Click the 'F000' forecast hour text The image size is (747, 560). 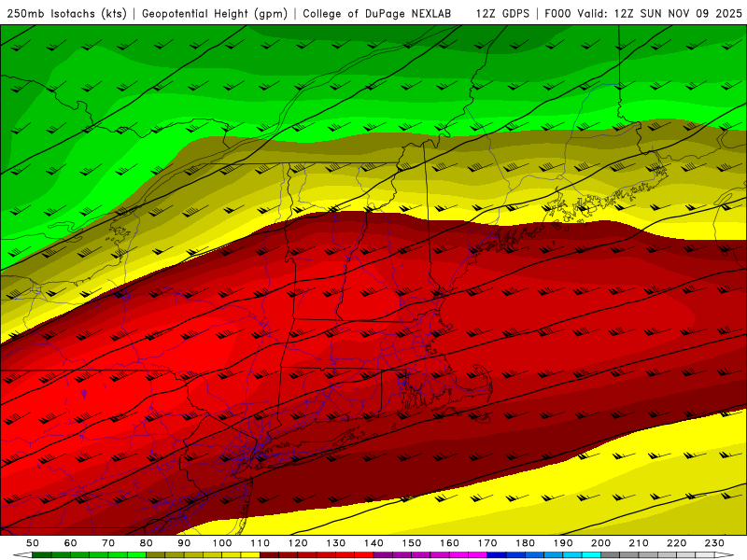(x=558, y=14)
